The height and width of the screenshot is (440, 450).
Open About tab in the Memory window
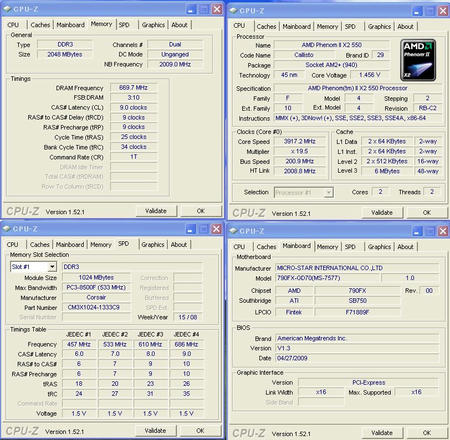click(179, 25)
